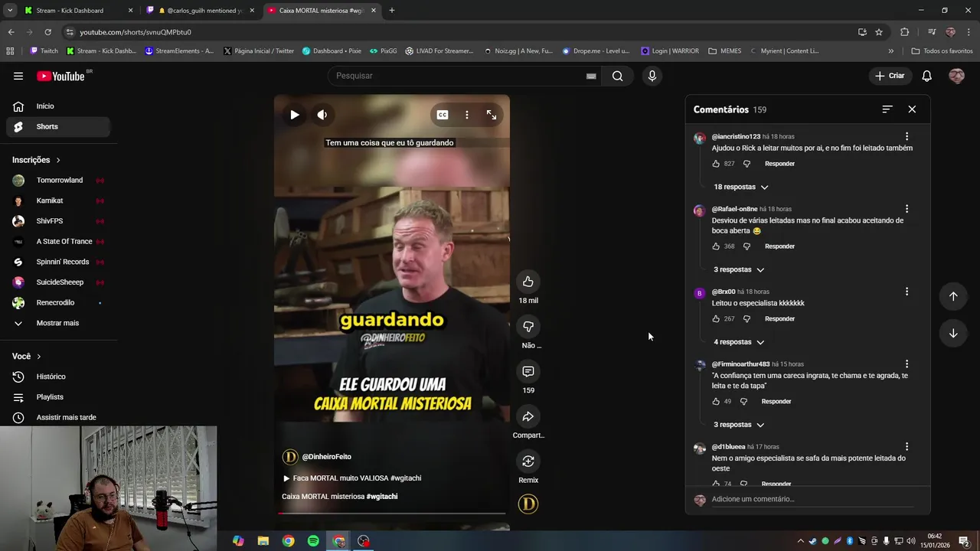
Task: Open the Tomorrowland subscription channel
Action: coord(58,181)
